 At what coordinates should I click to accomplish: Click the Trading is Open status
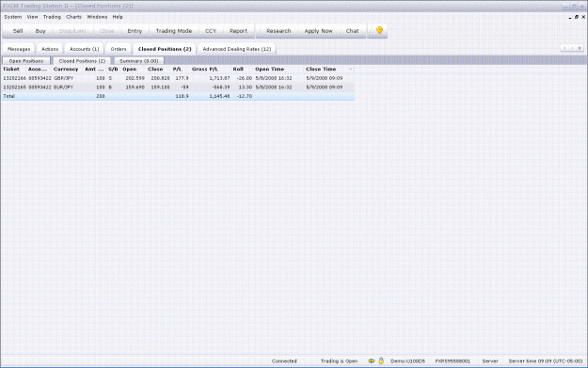(x=339, y=361)
